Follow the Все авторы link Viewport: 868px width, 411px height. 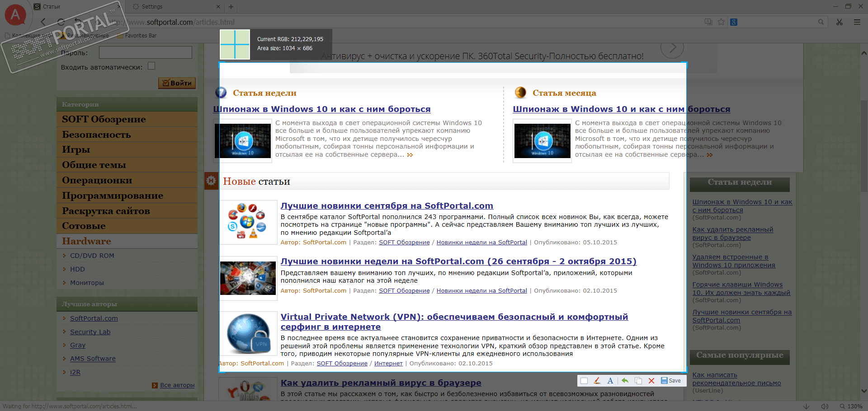tap(177, 385)
